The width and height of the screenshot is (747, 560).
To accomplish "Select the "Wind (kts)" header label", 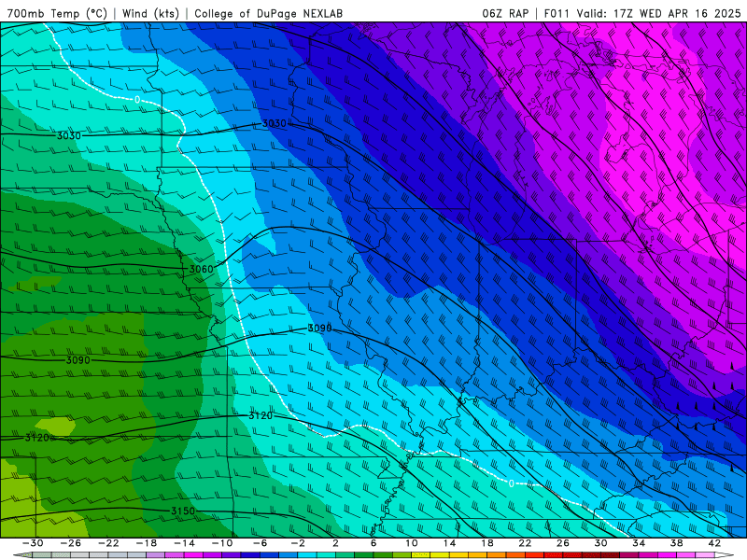I will coord(150,14).
